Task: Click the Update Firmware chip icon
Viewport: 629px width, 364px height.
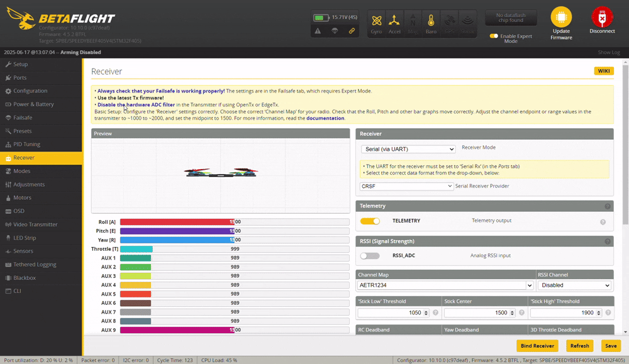Action: point(561,17)
